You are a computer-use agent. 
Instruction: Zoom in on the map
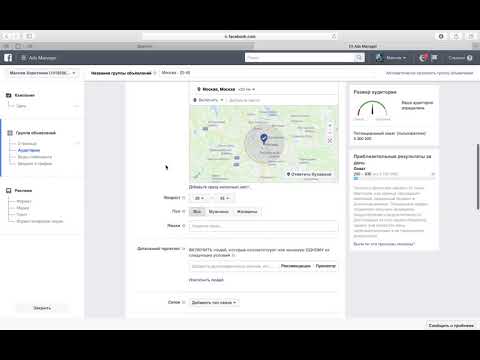330,125
